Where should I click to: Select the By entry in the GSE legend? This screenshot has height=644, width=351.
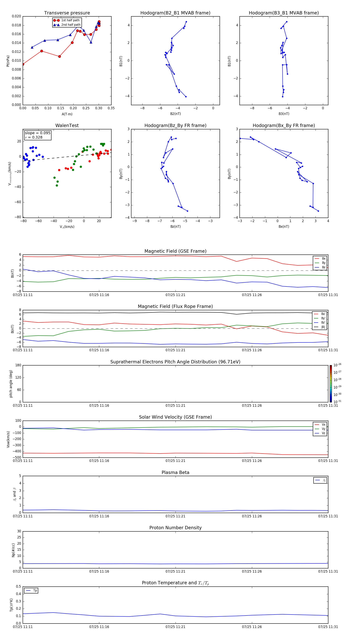tap(320, 263)
